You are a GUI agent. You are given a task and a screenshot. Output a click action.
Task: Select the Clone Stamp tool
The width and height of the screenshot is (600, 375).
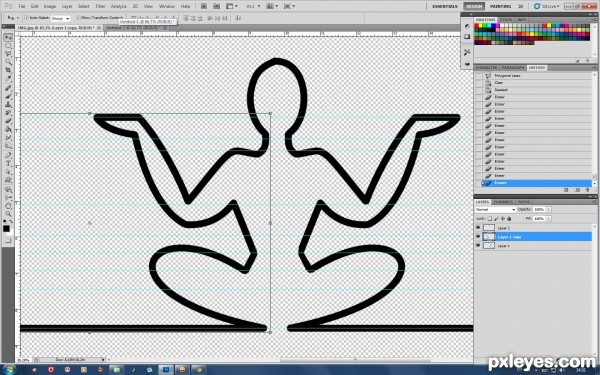(8, 104)
